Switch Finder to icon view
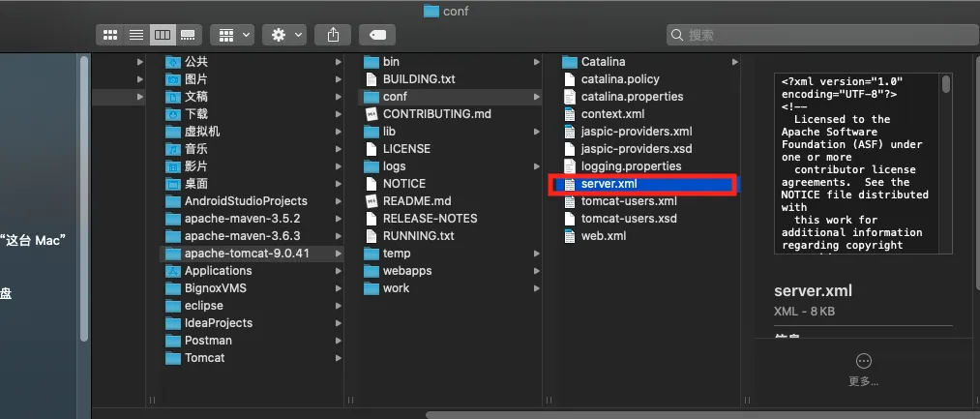Screen dimensions: 980x419 [x=110, y=35]
